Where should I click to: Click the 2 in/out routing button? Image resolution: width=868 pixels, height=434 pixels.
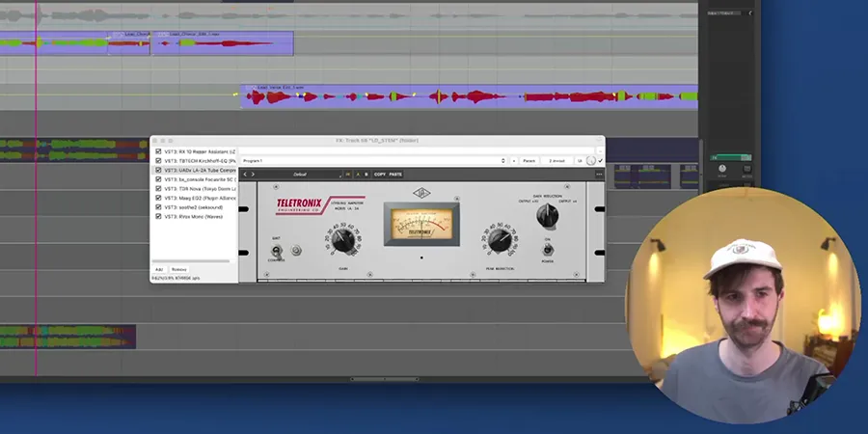click(556, 160)
